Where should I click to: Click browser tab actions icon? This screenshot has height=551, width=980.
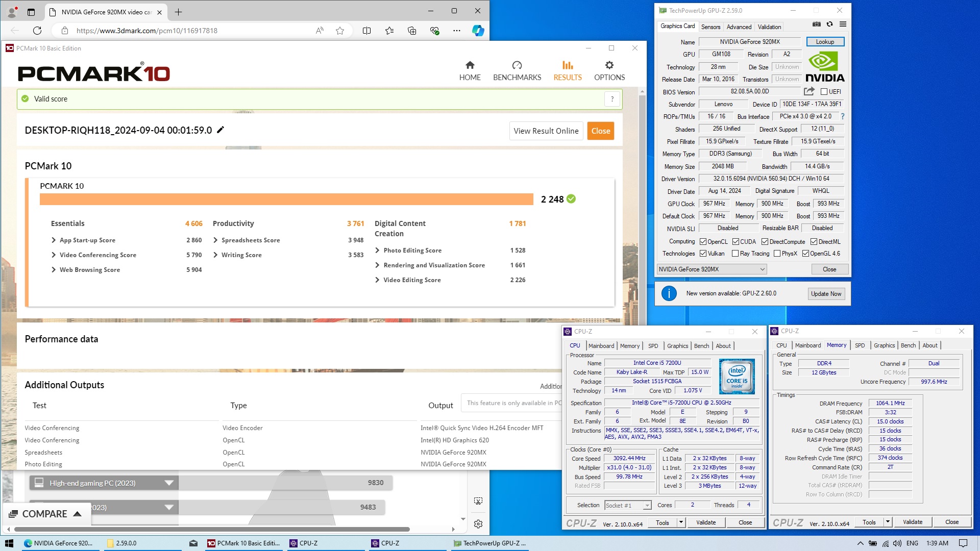tap(31, 12)
